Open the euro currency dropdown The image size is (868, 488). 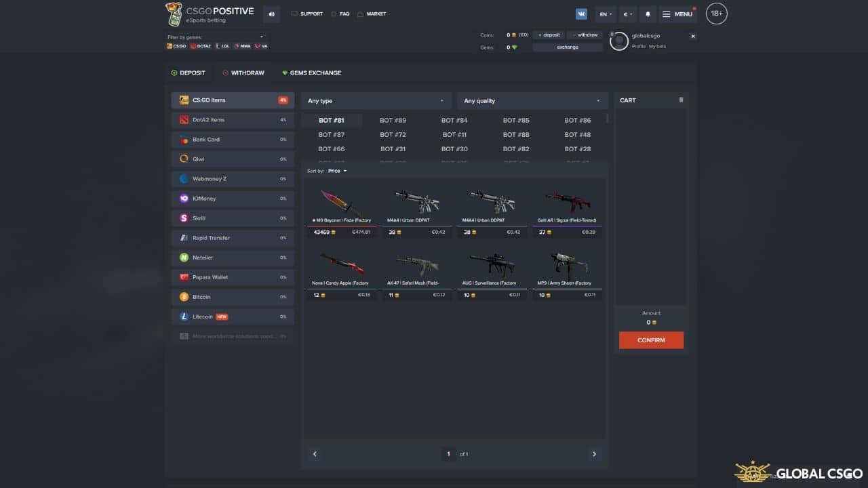click(627, 14)
